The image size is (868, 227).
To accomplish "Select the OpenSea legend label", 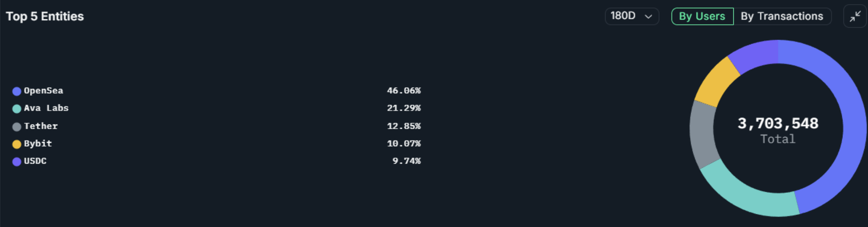I will coord(43,91).
